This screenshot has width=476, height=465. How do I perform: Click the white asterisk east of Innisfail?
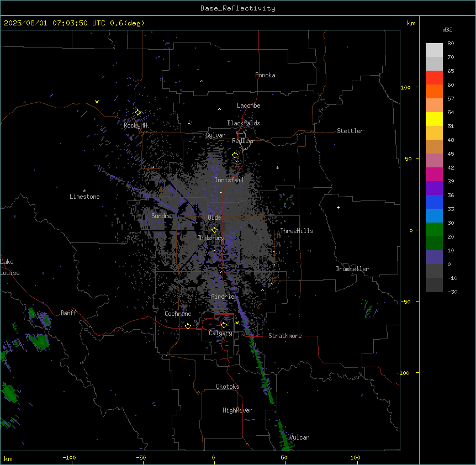click(277, 167)
